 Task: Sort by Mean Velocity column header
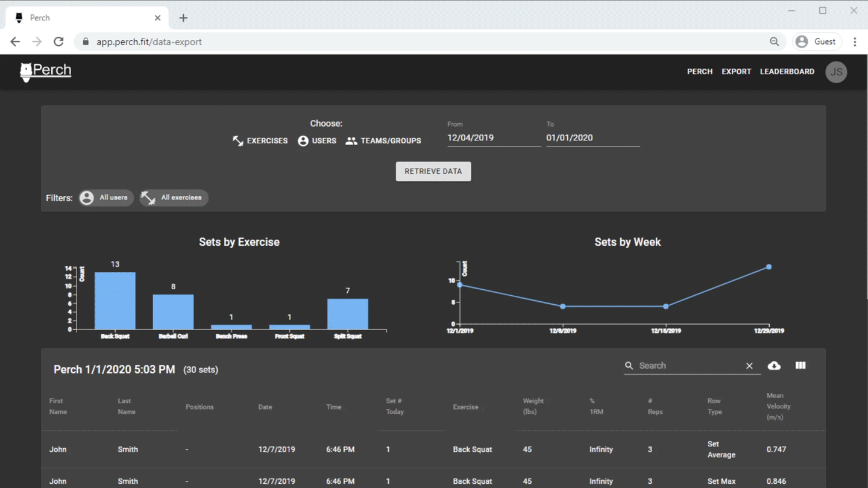(779, 407)
